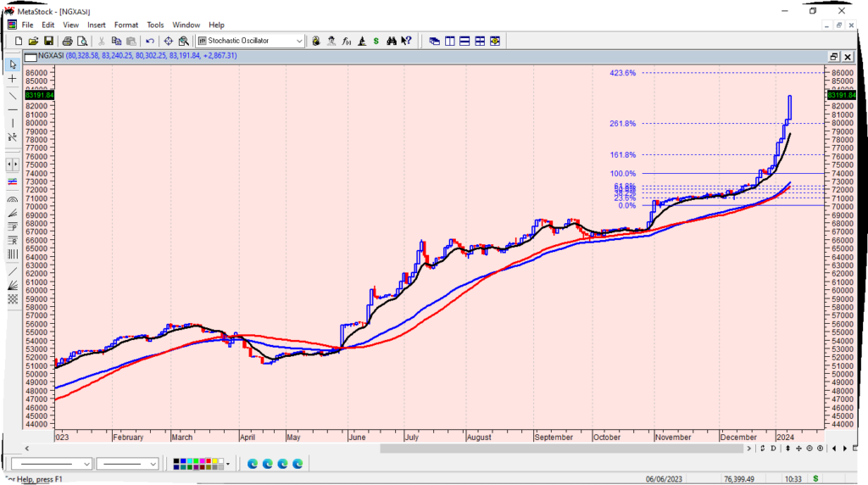Viewport: 868px width, 485px height.
Task: Select the horizontal line drawing tool
Action: pos(13,109)
